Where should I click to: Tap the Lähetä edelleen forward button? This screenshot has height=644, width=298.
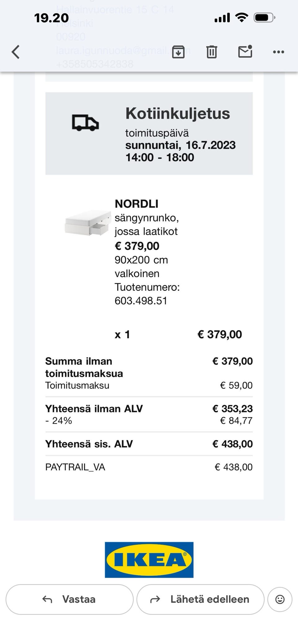click(x=200, y=599)
